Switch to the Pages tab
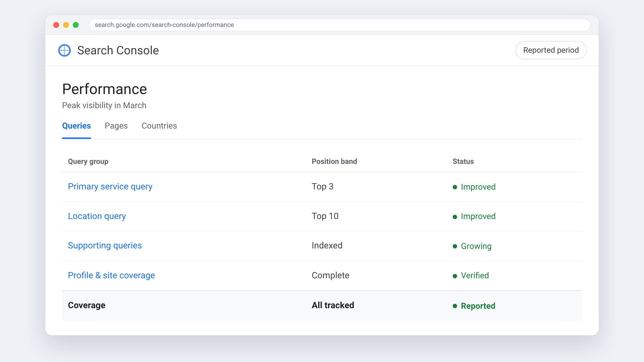644x362 pixels. click(x=116, y=126)
